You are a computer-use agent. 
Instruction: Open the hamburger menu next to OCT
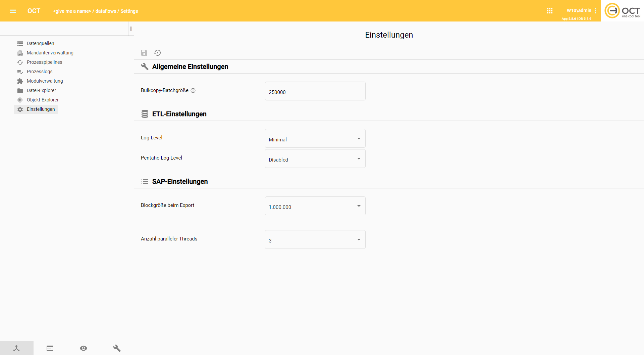pyautogui.click(x=13, y=10)
